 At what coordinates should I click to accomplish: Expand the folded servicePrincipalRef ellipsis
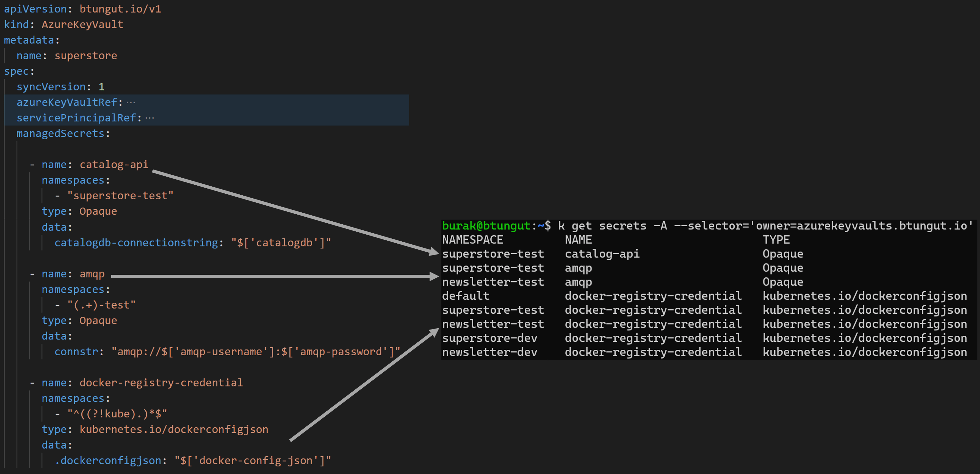click(x=150, y=118)
